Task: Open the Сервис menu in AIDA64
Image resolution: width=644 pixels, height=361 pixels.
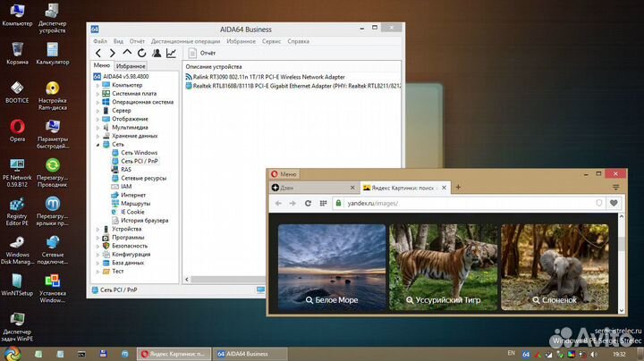Action: point(271,41)
